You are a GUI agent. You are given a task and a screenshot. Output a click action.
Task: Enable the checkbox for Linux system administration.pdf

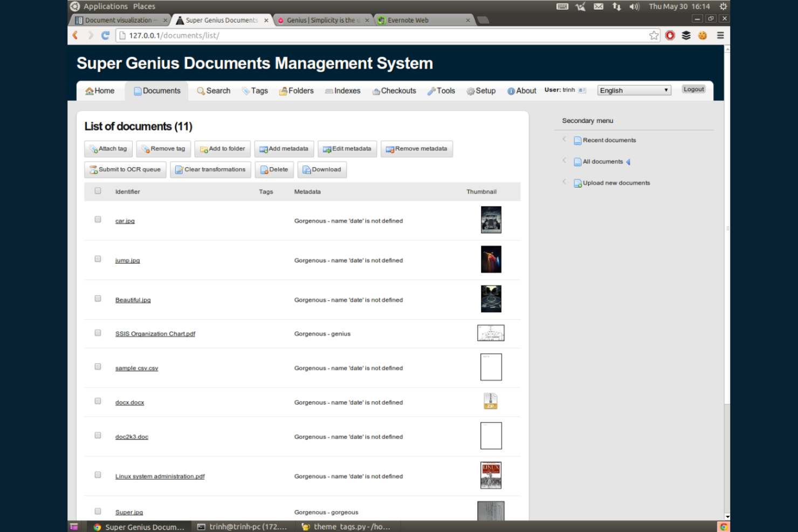click(x=98, y=474)
